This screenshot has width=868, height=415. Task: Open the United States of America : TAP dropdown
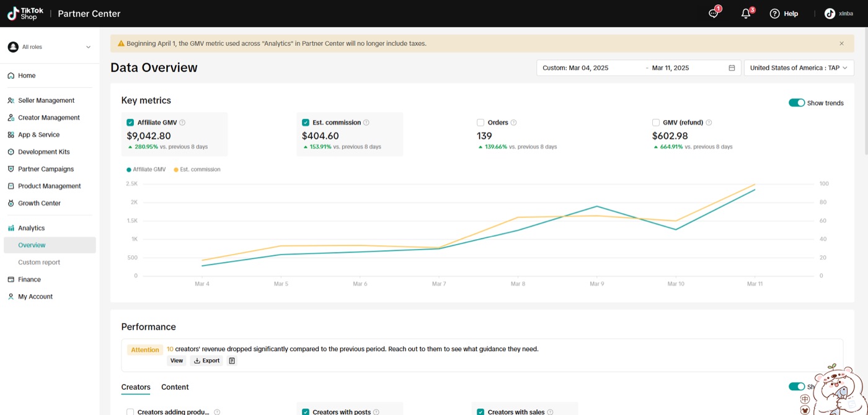[x=799, y=68]
